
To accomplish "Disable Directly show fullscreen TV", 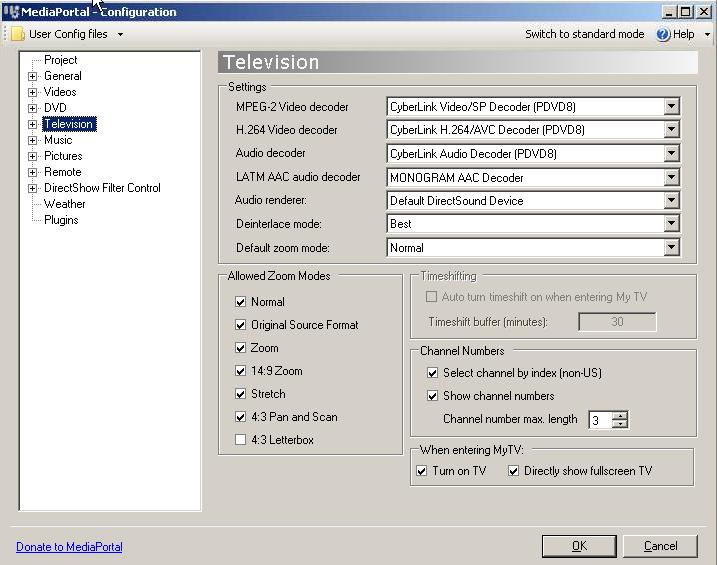I will tap(513, 471).
